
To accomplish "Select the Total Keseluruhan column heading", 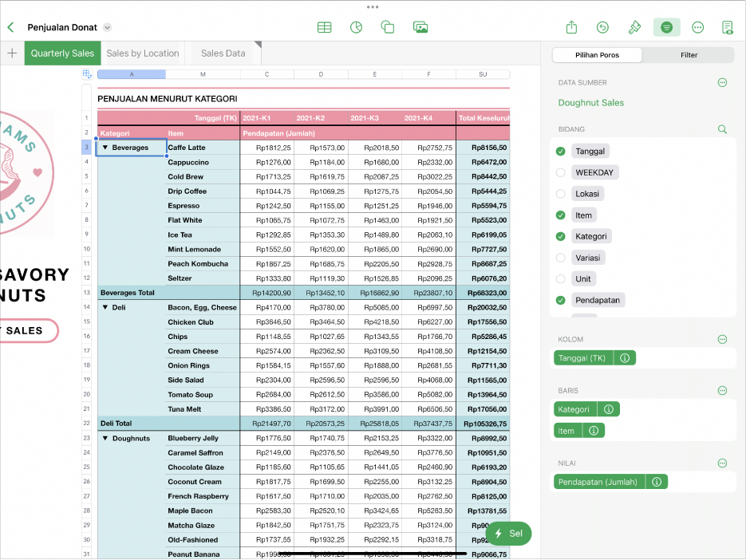I will [x=483, y=118].
